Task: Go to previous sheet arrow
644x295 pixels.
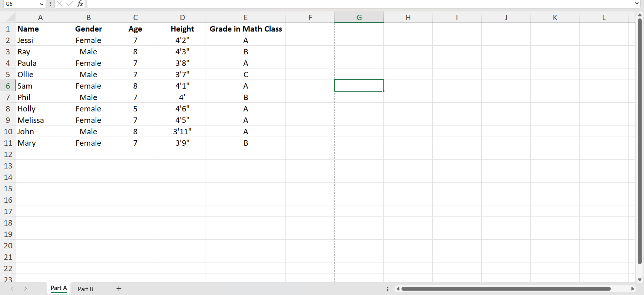Action: [12, 289]
